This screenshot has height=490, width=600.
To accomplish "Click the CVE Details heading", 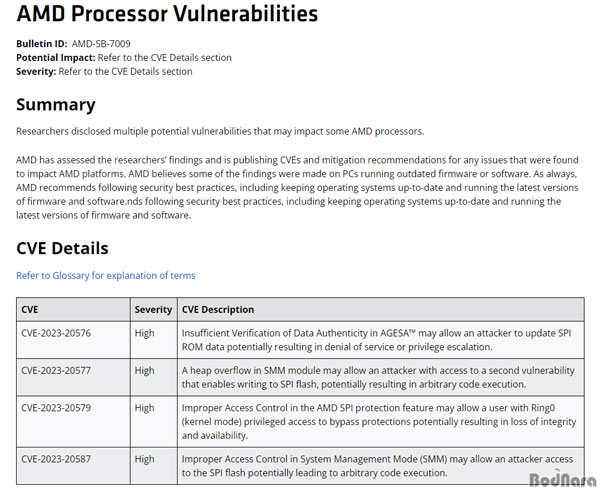I will point(62,248).
